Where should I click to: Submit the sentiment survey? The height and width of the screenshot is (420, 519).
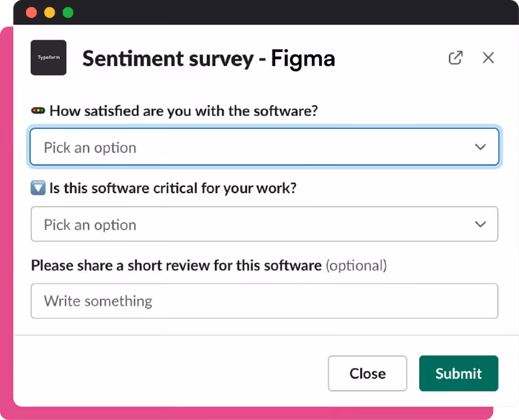pyautogui.click(x=459, y=373)
